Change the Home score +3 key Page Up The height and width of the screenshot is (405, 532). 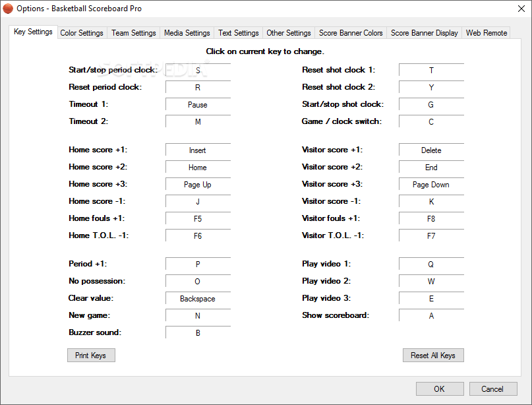coord(198,184)
